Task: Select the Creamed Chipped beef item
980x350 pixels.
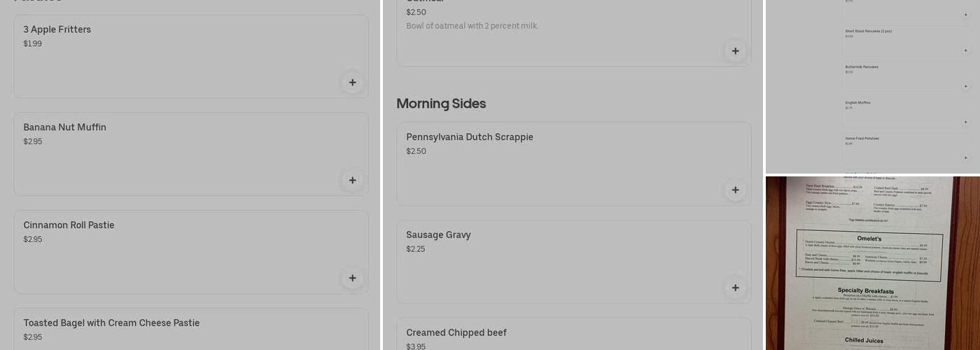Action: point(456,333)
